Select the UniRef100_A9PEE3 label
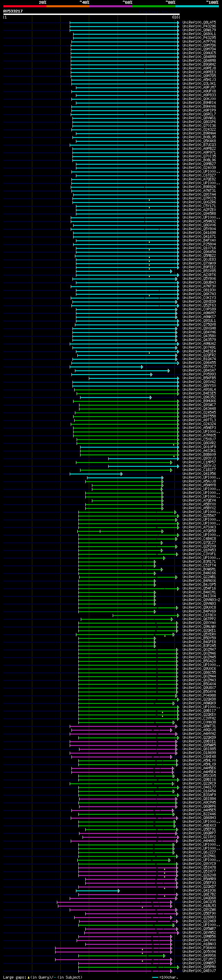Screen dimensions: 222x980 pos(199,72)
